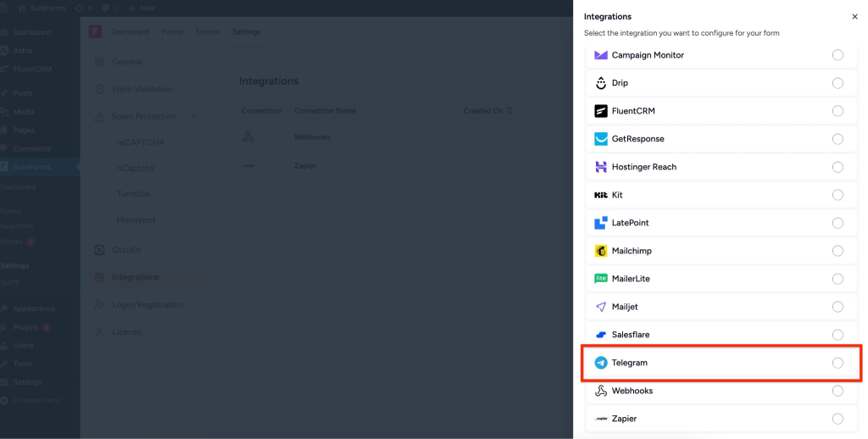Viewport: 868px width, 439px height.
Task: Select the Salesflare radio button
Action: pyautogui.click(x=837, y=335)
